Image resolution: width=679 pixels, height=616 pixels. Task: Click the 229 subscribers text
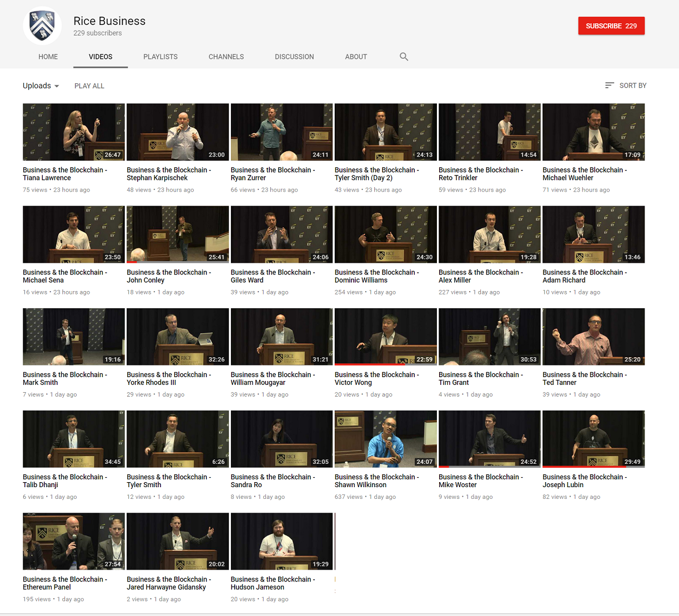click(x=98, y=33)
